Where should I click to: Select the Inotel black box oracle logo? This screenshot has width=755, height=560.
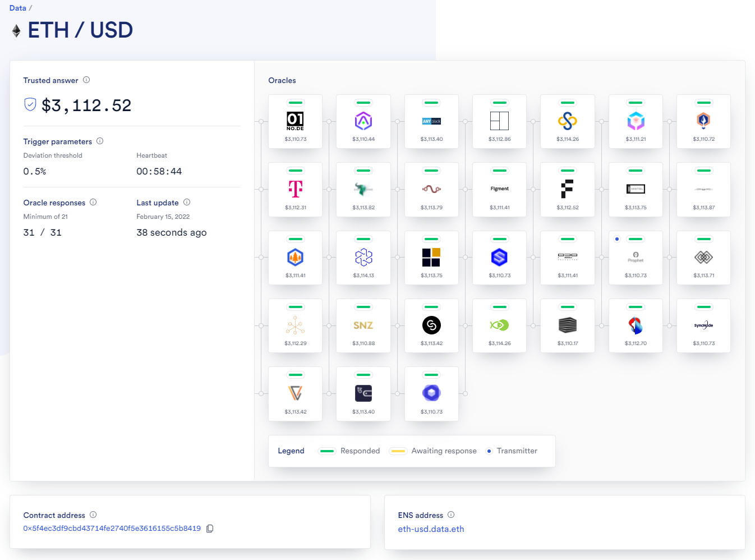coord(636,189)
